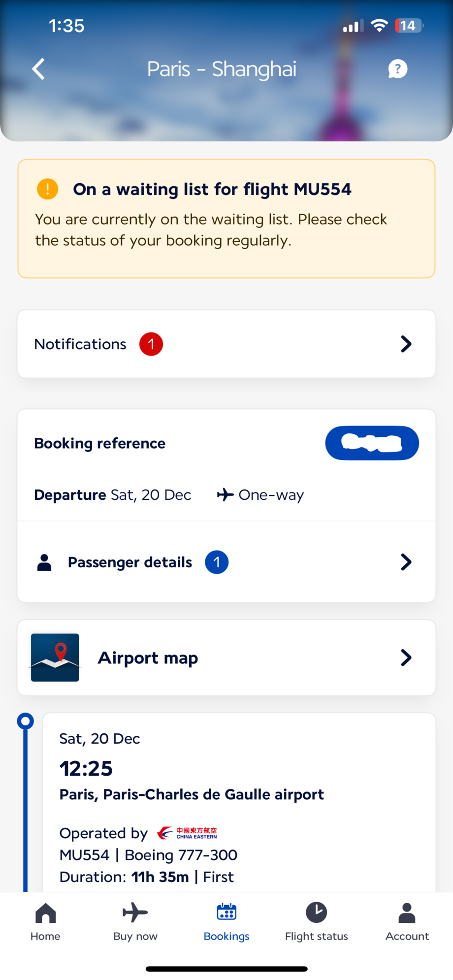Open the Airport map thumbnail
The width and height of the screenshot is (453, 980).
tap(55, 657)
